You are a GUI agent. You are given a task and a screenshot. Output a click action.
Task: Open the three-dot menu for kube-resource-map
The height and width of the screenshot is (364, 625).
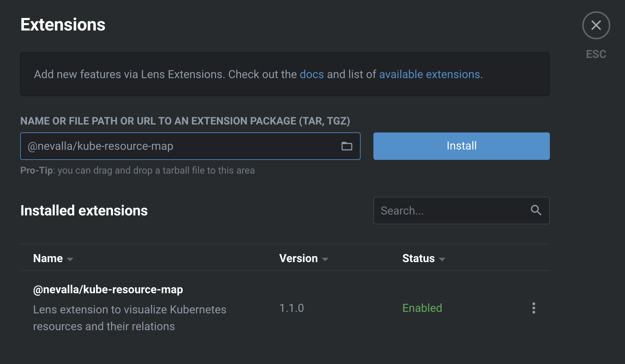[533, 308]
